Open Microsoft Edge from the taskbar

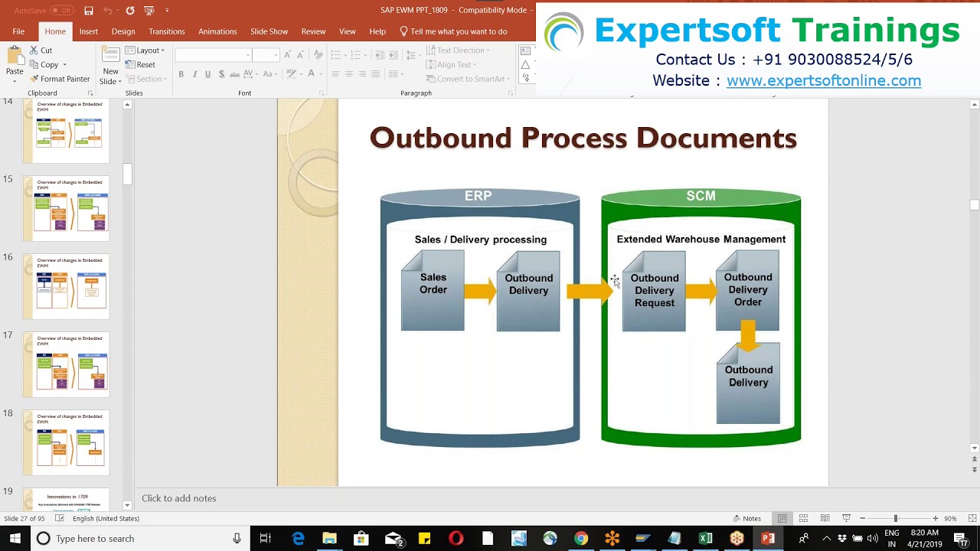coord(298,539)
